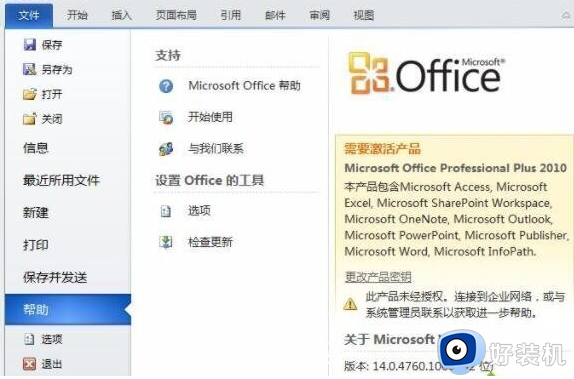
Task: Open Microsoft Office 帮助 link
Action: coord(244,86)
